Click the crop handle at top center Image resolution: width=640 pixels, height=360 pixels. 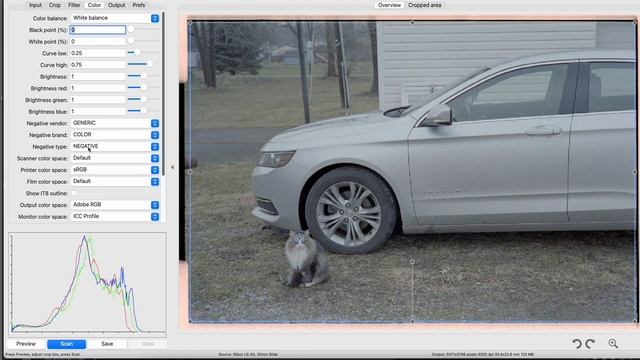click(412, 22)
